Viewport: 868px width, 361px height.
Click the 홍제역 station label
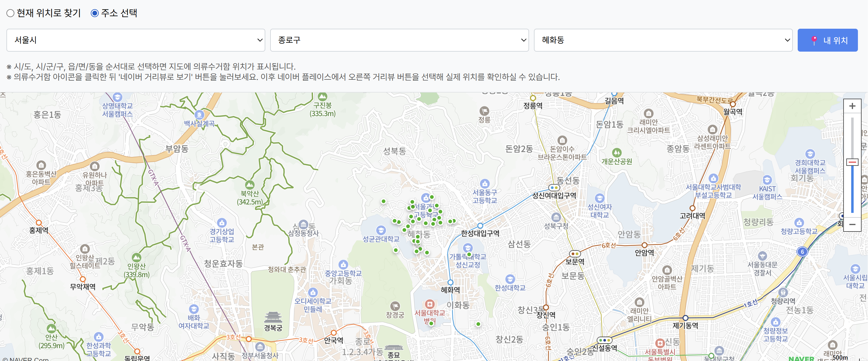pyautogui.click(x=39, y=230)
